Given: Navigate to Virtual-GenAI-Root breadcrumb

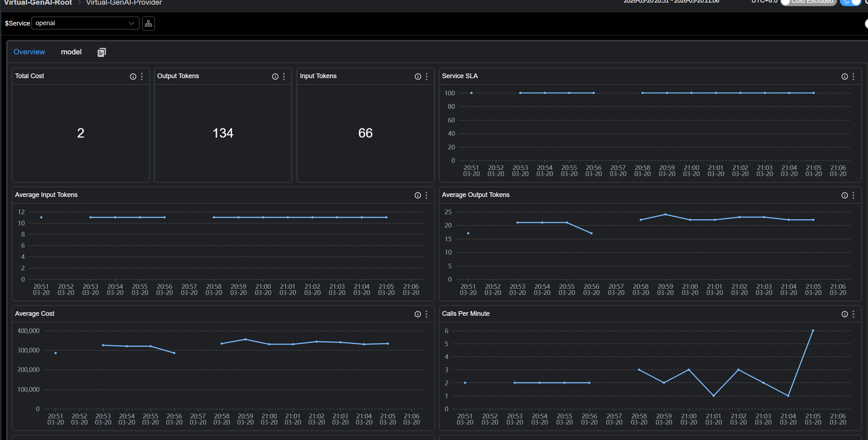Looking at the screenshot, I should pos(38,3).
